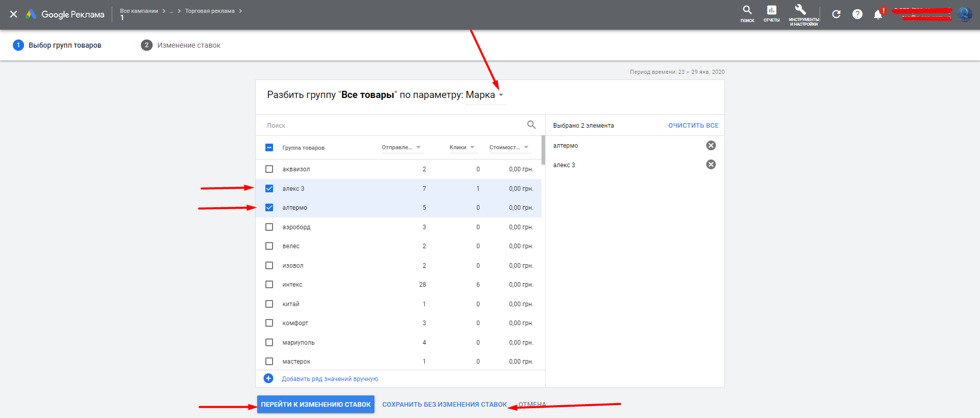This screenshot has height=418, width=980.
Task: Click Очистить все link
Action: coord(693,126)
